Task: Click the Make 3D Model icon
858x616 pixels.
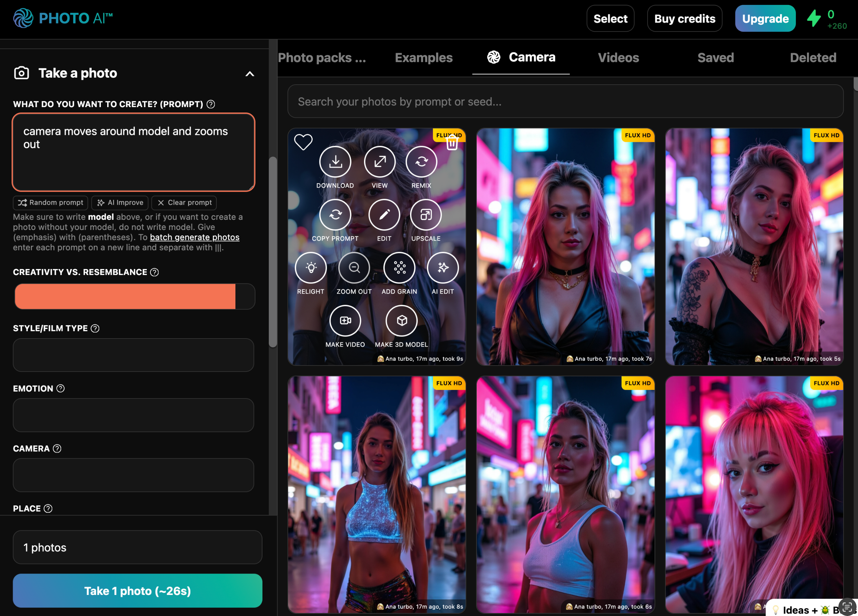Action: [401, 321]
